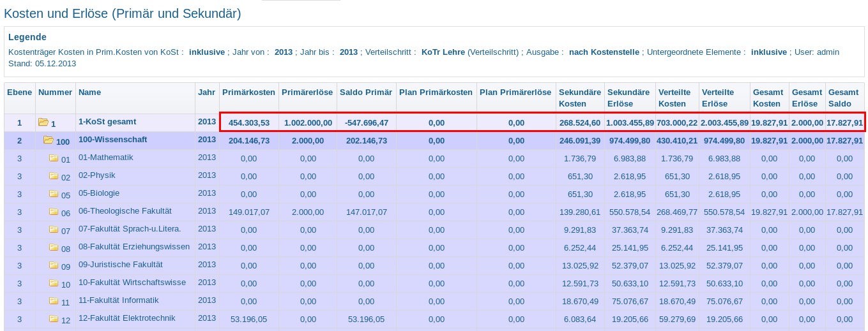Image resolution: width=868 pixels, height=331 pixels.
Task: Click the KoTr Lehre Verteilschritt value
Action: tap(443, 52)
